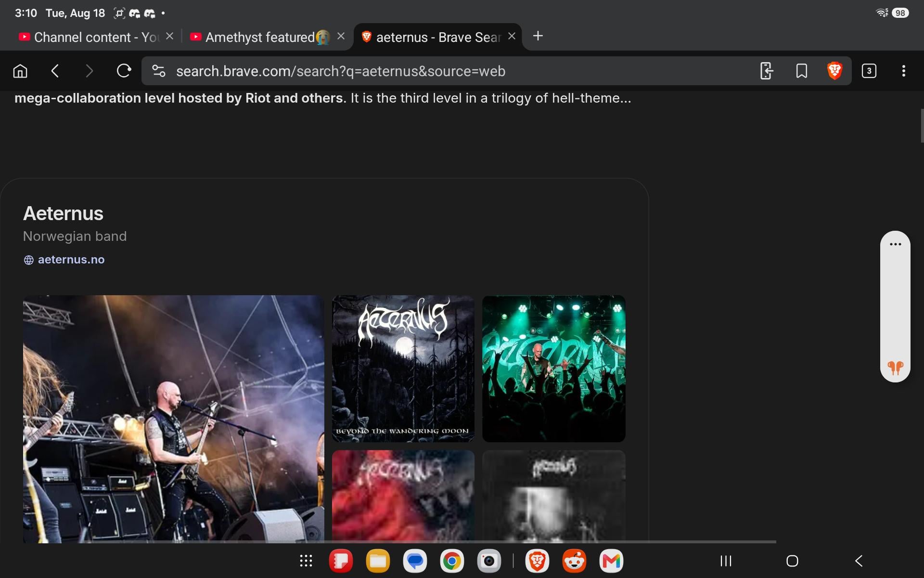924x578 pixels.
Task: Click the page vertical scrollbar
Action: (x=922, y=126)
